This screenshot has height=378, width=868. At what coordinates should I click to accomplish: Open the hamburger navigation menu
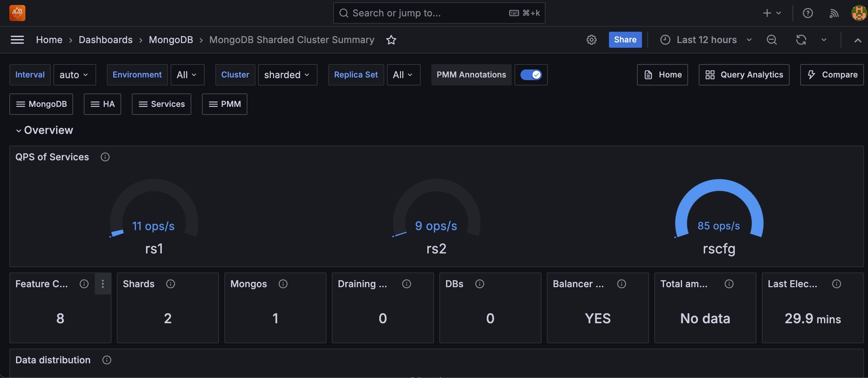pos(17,40)
